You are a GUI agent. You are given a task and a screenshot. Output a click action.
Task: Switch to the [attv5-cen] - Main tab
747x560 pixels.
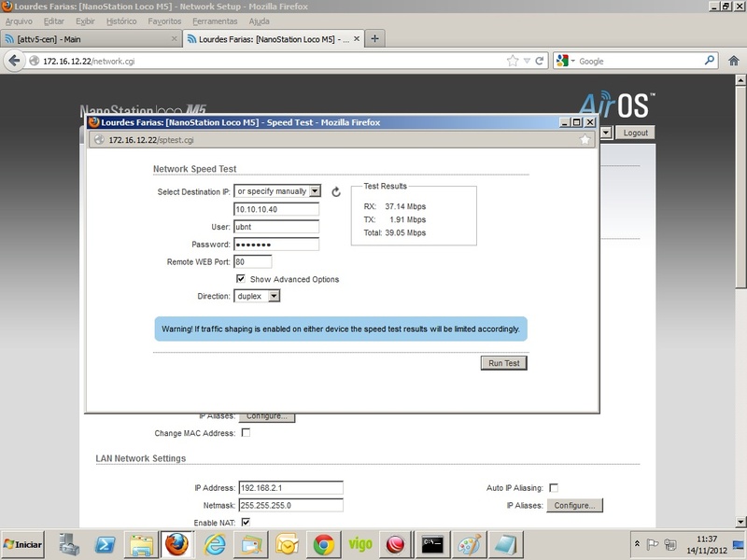pyautogui.click(x=91, y=38)
